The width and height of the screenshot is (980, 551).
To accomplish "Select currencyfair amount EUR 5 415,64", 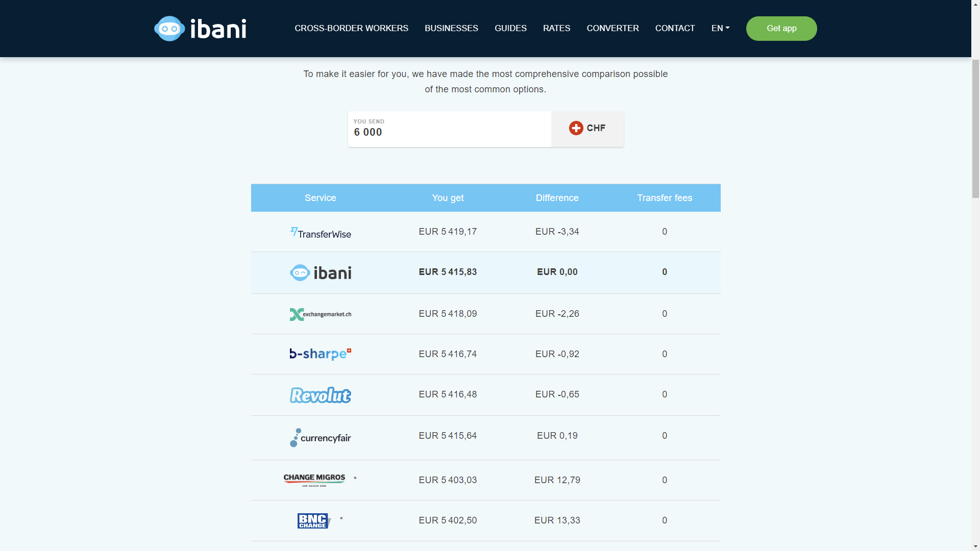I will coord(448,436).
